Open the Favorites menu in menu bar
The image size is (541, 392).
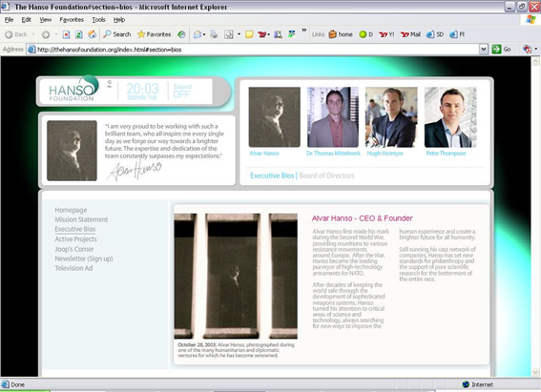(72, 20)
